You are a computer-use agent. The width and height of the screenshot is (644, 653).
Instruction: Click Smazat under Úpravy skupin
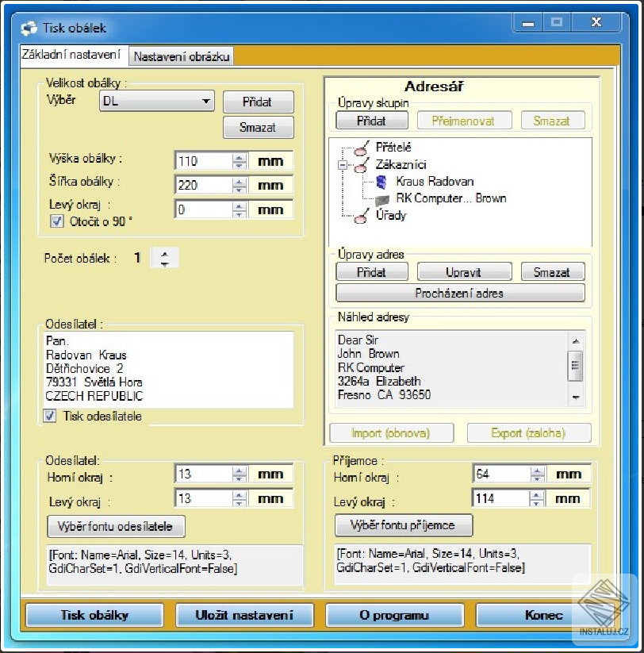pyautogui.click(x=553, y=121)
